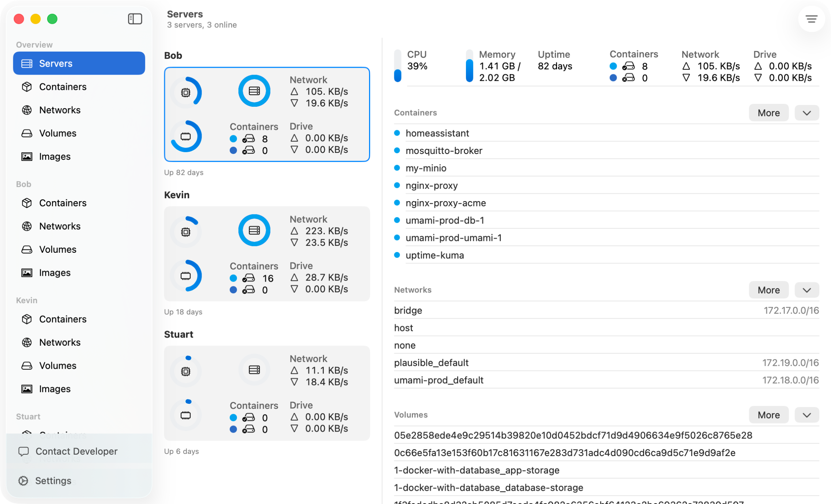Click More button next to Networks
Image resolution: width=831 pixels, height=504 pixels.
click(768, 290)
